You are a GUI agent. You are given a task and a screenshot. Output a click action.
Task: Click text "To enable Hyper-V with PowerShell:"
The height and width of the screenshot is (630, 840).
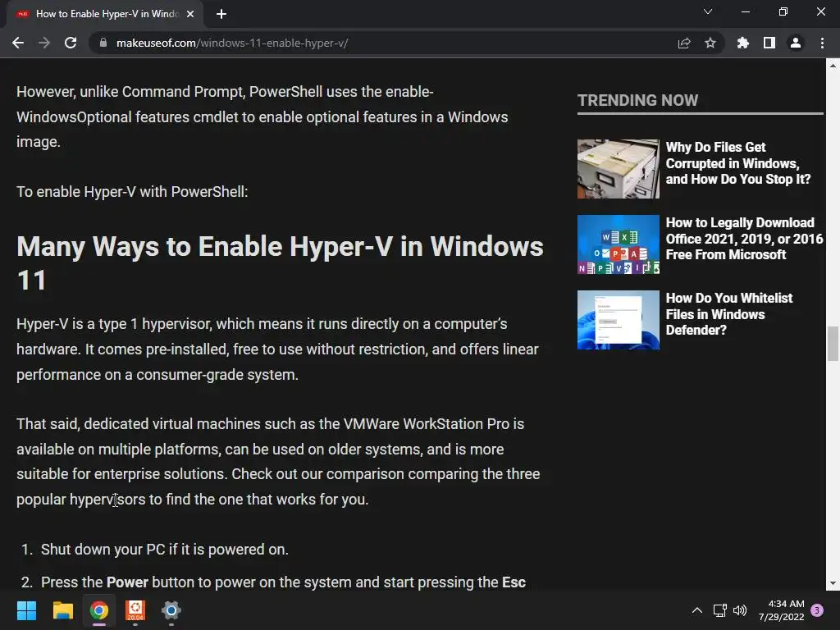pos(132,192)
